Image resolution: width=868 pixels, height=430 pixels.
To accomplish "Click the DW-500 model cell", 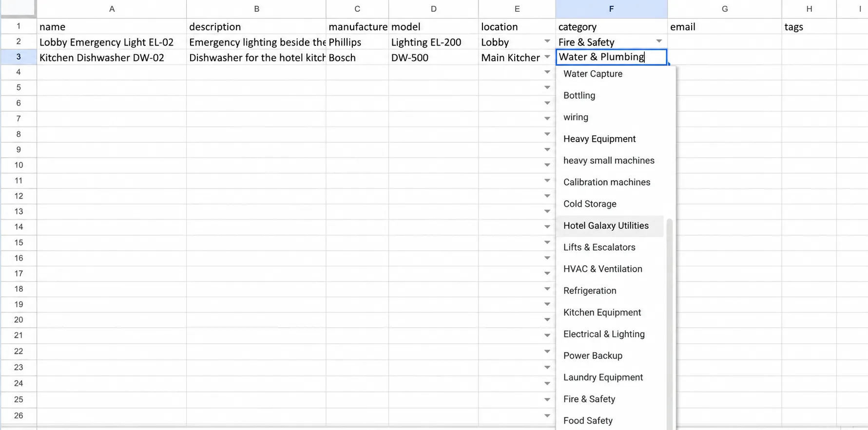I will pyautogui.click(x=433, y=57).
